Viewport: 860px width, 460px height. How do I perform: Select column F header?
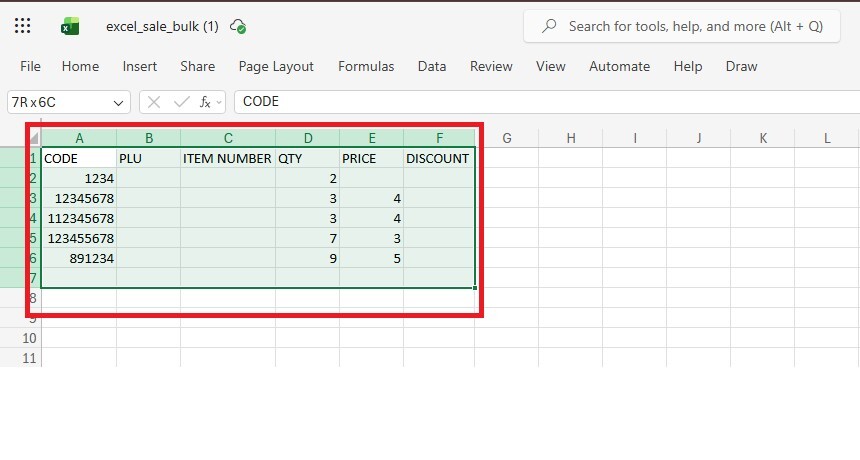pos(439,138)
